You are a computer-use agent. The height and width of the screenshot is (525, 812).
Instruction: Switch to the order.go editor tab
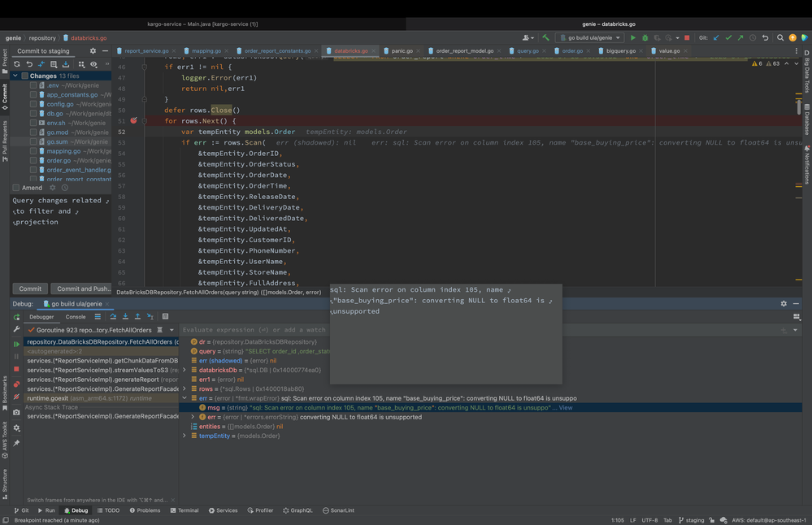pos(572,50)
